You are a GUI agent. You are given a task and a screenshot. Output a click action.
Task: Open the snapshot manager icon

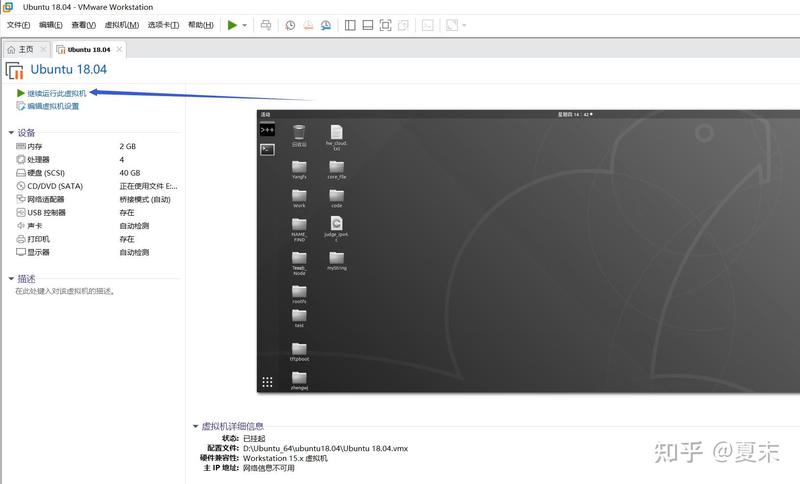[x=326, y=25]
